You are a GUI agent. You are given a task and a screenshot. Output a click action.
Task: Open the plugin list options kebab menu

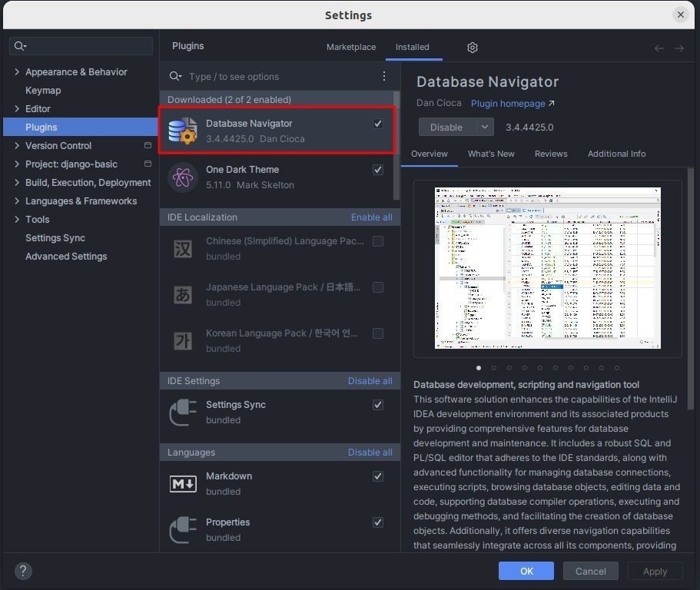point(384,76)
